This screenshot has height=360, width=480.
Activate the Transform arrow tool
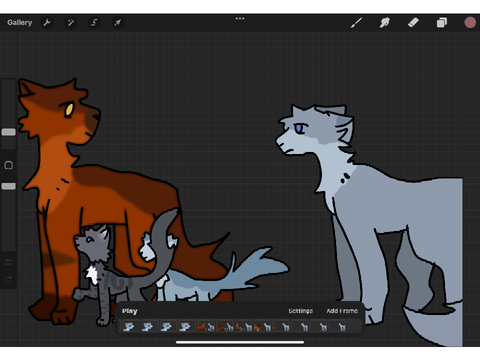coord(117,23)
